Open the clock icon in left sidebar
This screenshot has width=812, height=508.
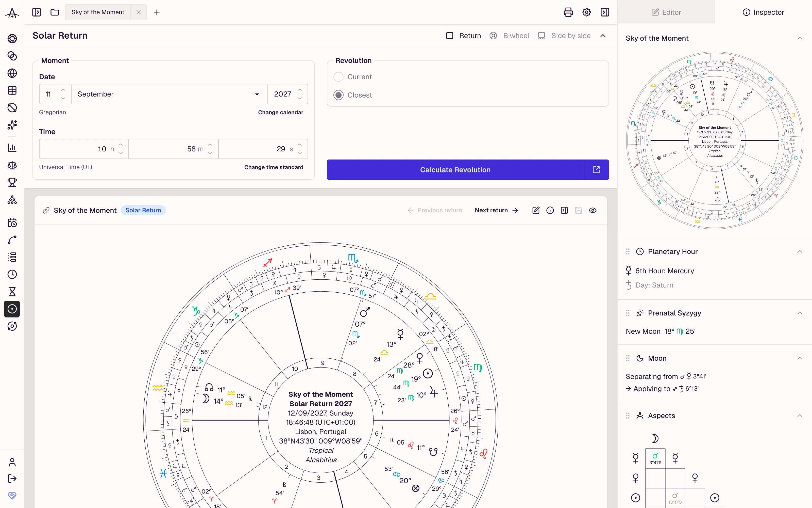(x=12, y=274)
